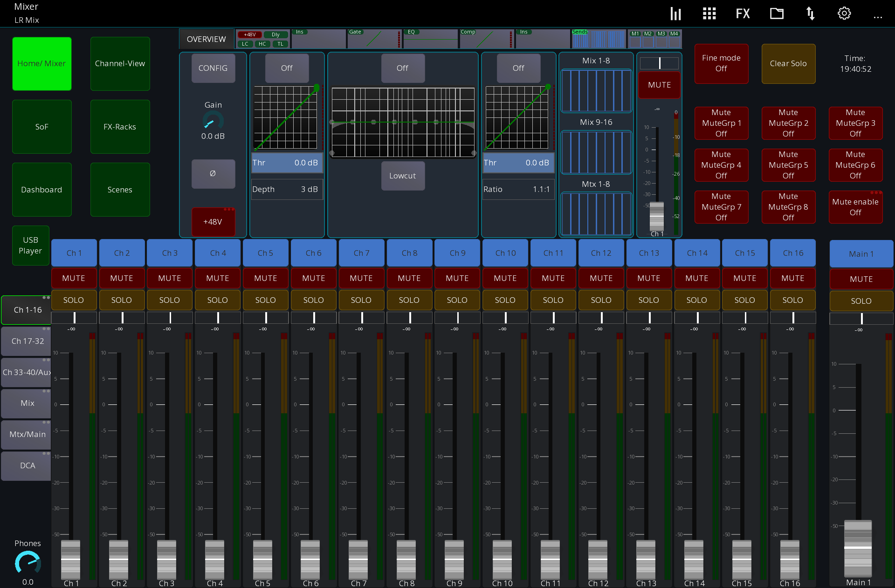Click the Gain knob
This screenshot has width=895, height=588.
213,121
